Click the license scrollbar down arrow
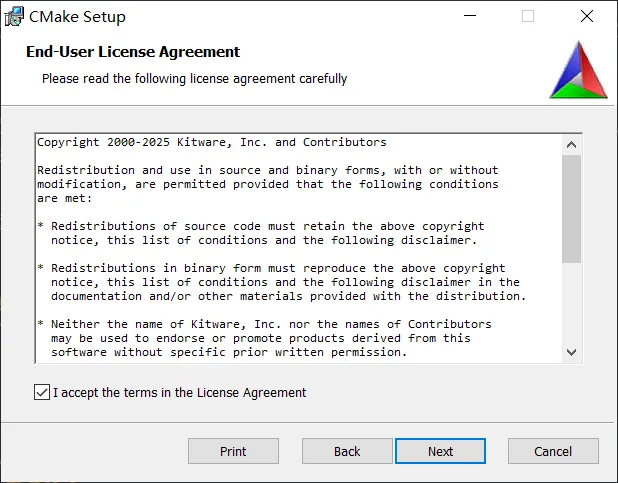 click(571, 351)
